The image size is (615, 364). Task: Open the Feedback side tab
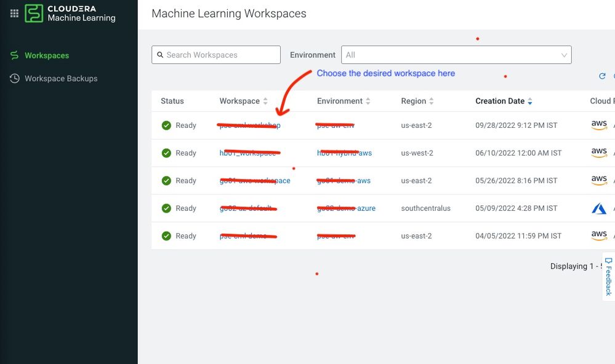click(608, 276)
